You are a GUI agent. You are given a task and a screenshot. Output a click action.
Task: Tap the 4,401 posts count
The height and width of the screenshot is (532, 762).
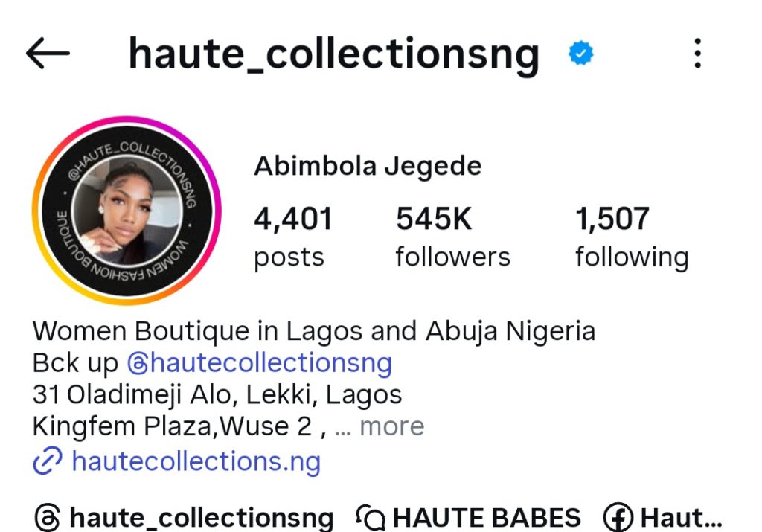(x=292, y=237)
